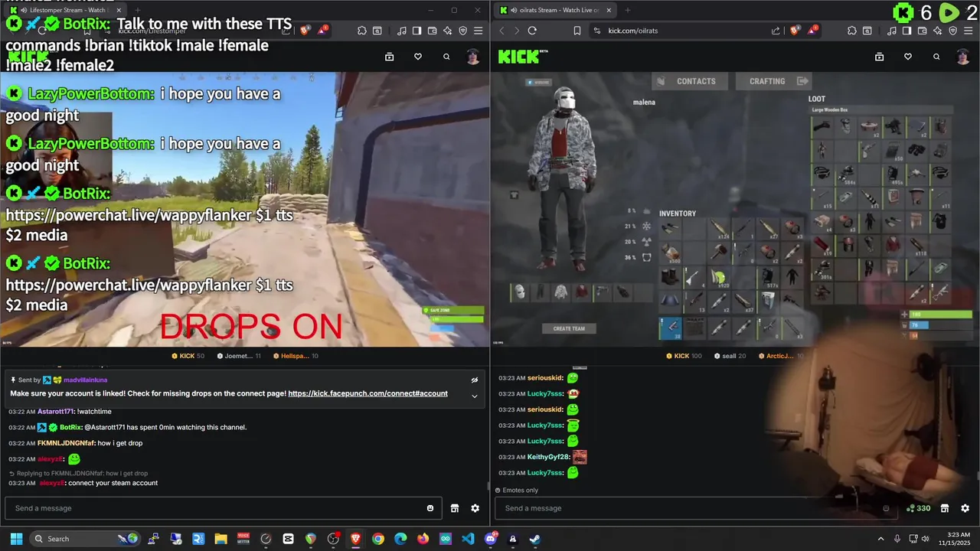Open following heart icon on oilrats page
Screen dimensions: 980x551
[x=908, y=57]
